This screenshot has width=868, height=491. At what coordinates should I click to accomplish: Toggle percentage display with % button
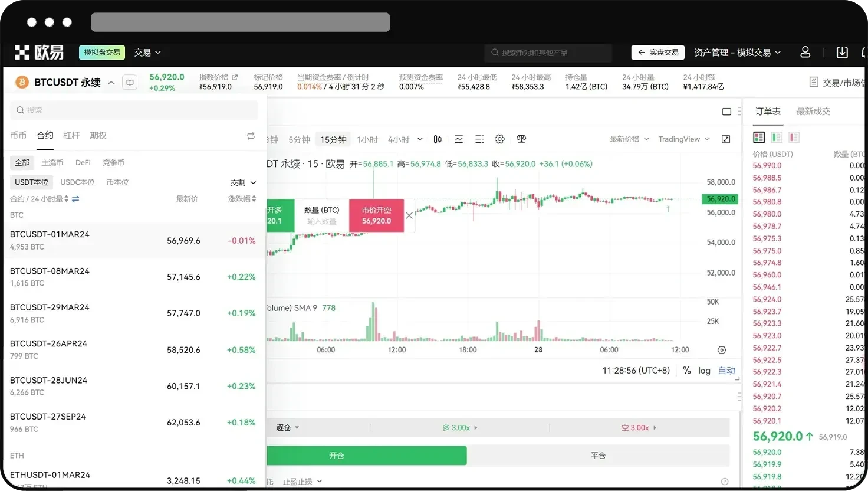coord(686,371)
